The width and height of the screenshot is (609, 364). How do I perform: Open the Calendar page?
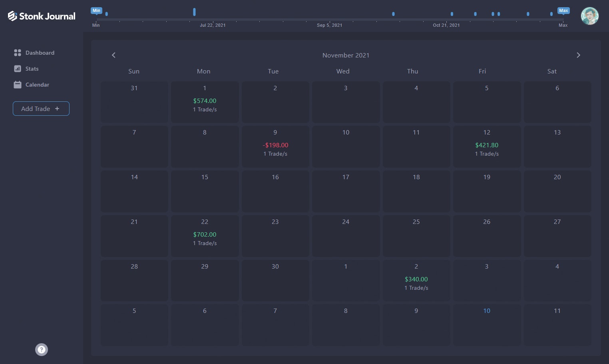coord(32,85)
